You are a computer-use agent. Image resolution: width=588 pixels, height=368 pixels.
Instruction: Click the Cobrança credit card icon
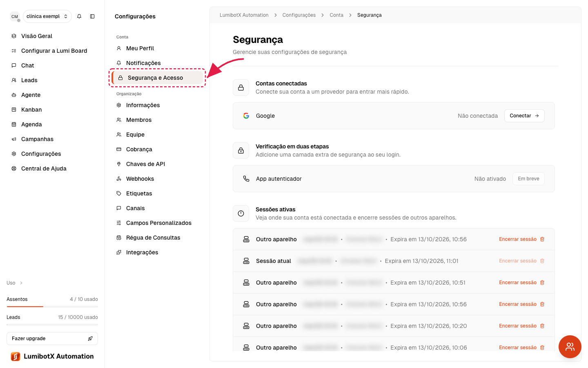coord(119,149)
